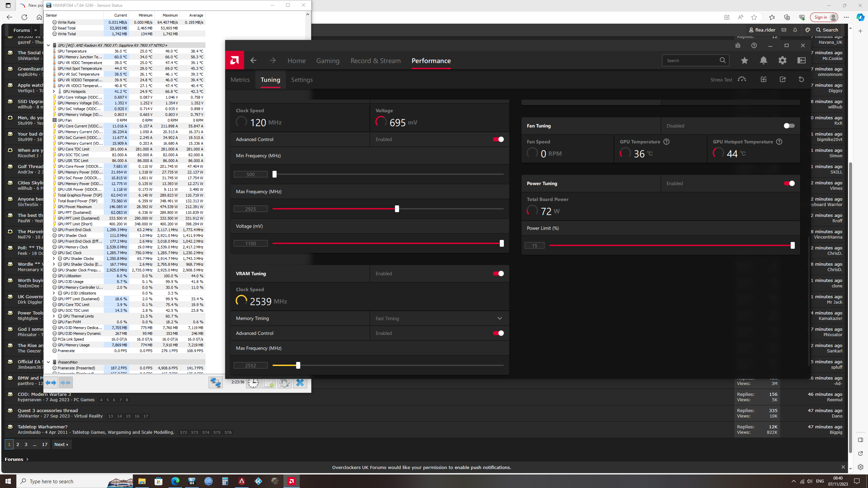
Task: Open File Explorer from the taskbar
Action: tap(142, 481)
